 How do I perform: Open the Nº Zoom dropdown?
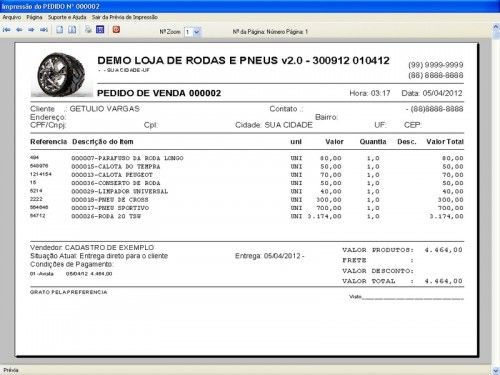(x=196, y=32)
